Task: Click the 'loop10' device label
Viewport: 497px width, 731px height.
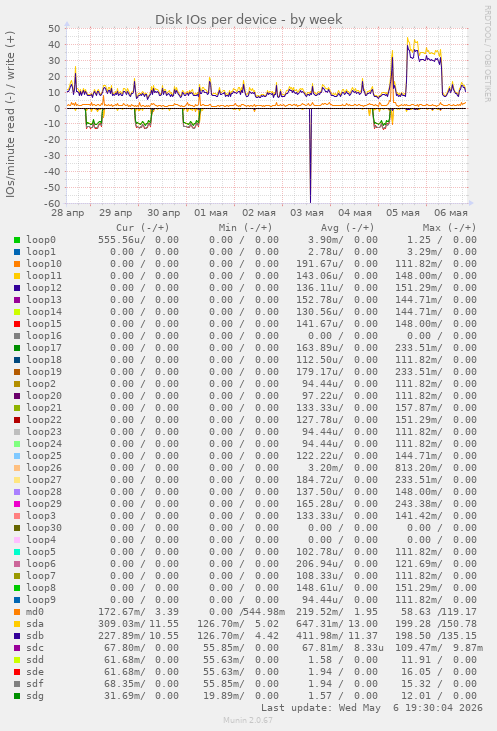Action: pyautogui.click(x=44, y=264)
